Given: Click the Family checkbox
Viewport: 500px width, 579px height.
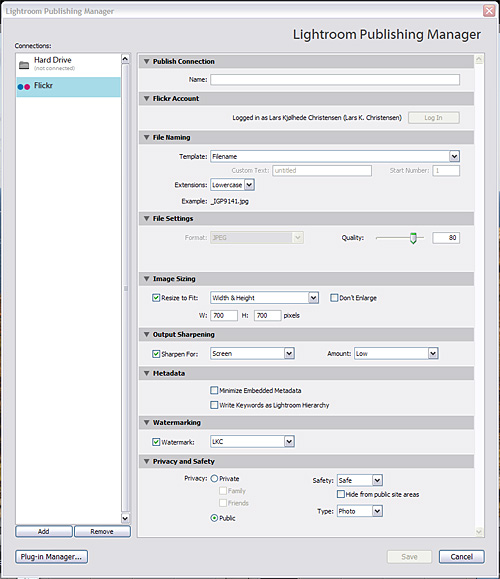Looking at the screenshot, I should click(x=223, y=491).
